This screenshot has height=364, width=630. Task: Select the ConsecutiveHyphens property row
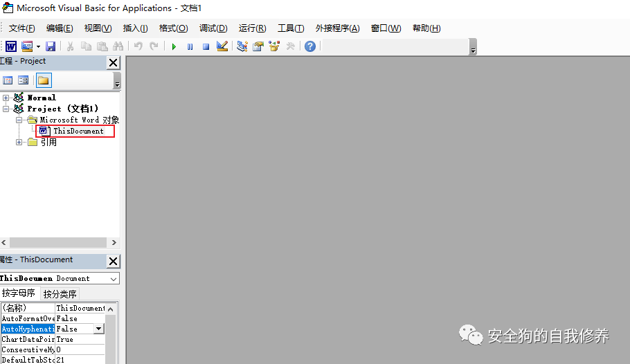[53, 349]
